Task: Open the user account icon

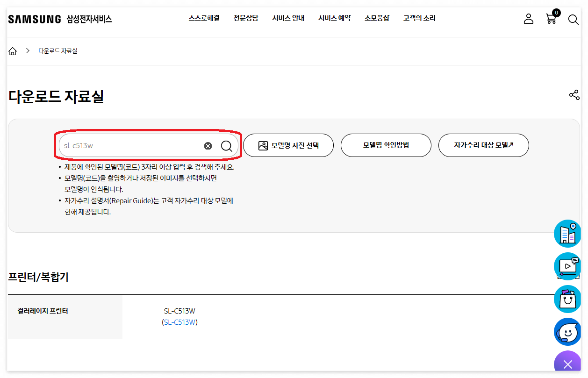Action: pos(528,19)
